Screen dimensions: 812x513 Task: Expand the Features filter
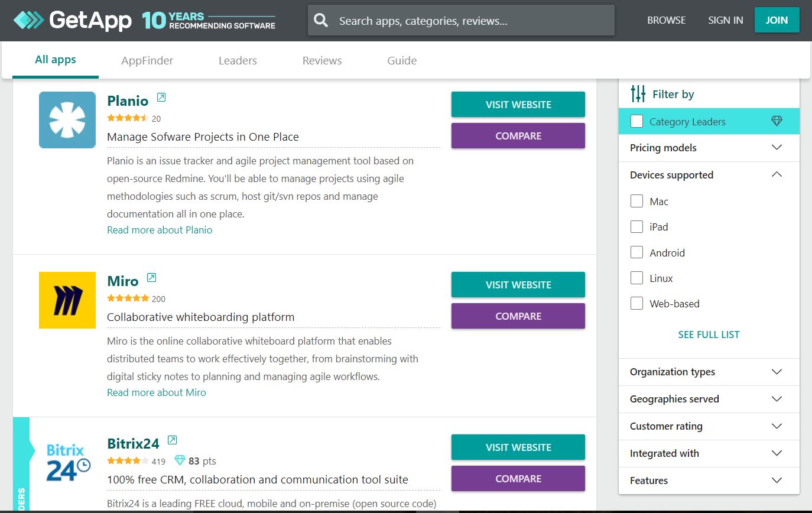coord(709,480)
